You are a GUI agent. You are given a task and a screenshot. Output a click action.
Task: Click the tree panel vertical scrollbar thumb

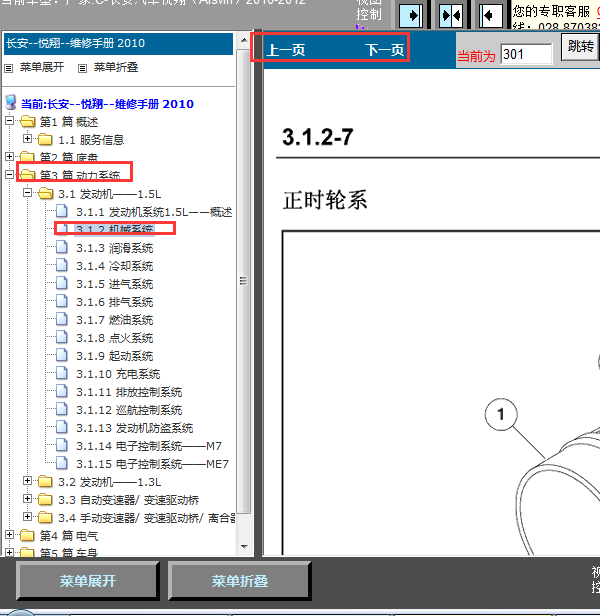244,280
